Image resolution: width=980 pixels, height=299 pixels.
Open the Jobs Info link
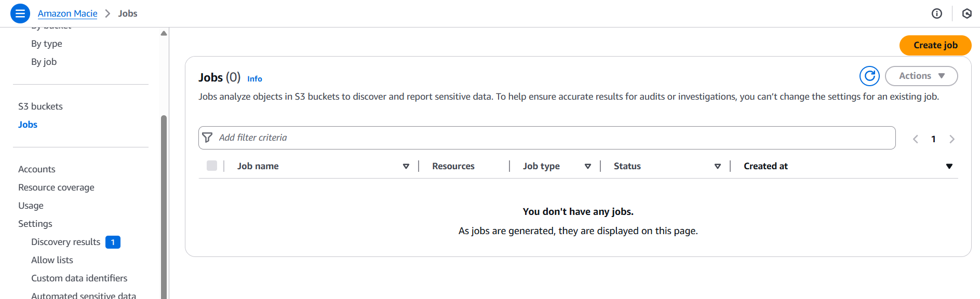[254, 79]
